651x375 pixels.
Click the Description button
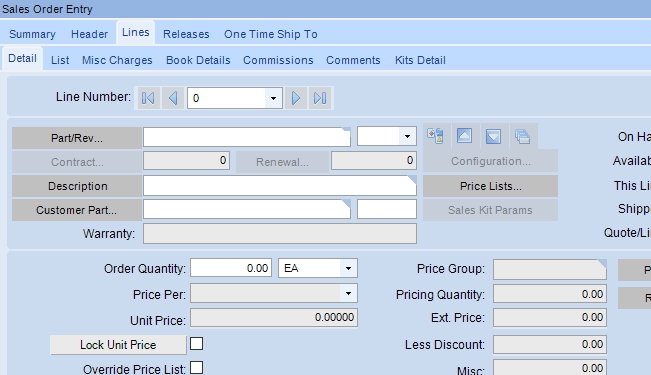(x=76, y=186)
